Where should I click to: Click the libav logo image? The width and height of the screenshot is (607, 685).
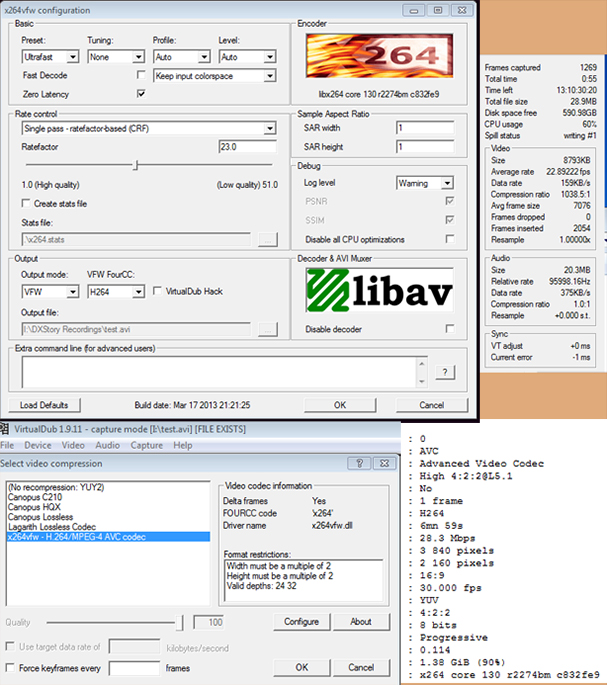click(x=379, y=291)
